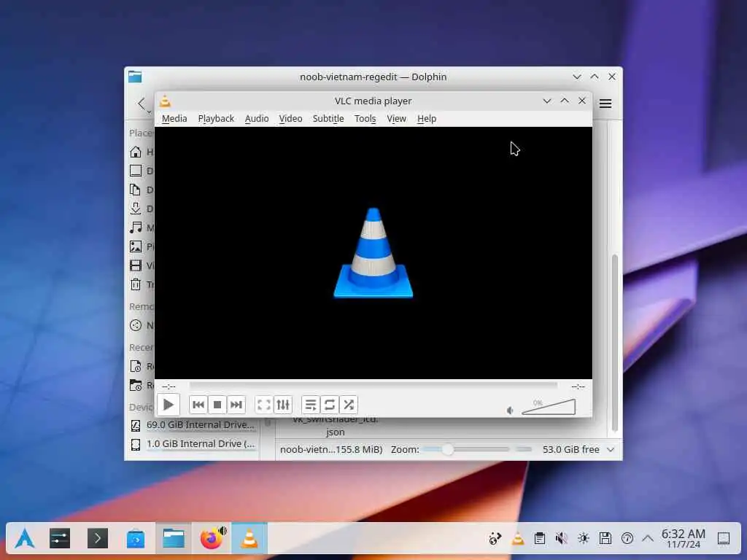Viewport: 747px width, 560px height.
Task: Start playback with VLC's Play button
Action: 168,405
